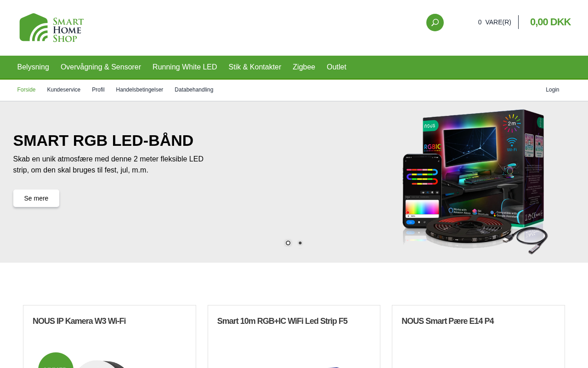Open the Overvågning & Sensorer category

click(x=101, y=67)
